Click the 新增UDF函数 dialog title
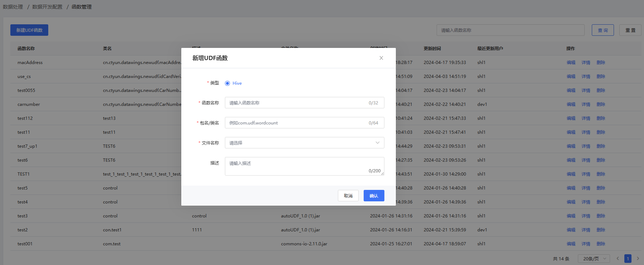Screen dimensions: 644x265 point(210,58)
